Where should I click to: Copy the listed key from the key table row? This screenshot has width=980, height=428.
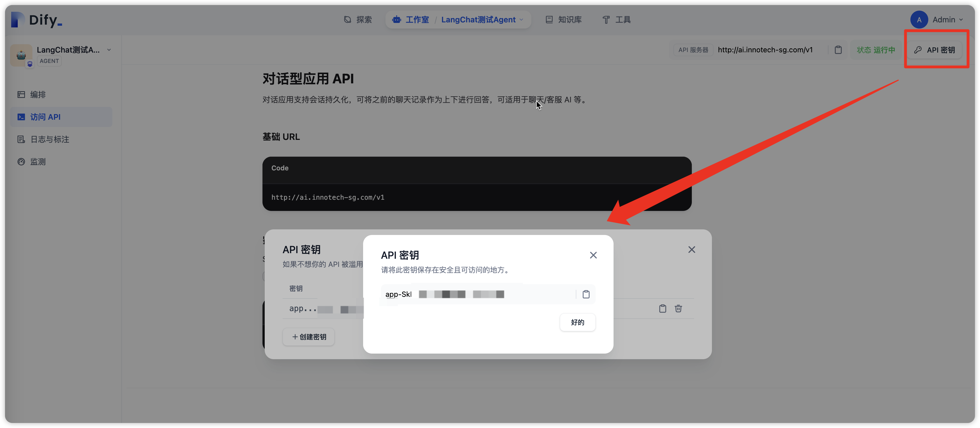point(662,309)
